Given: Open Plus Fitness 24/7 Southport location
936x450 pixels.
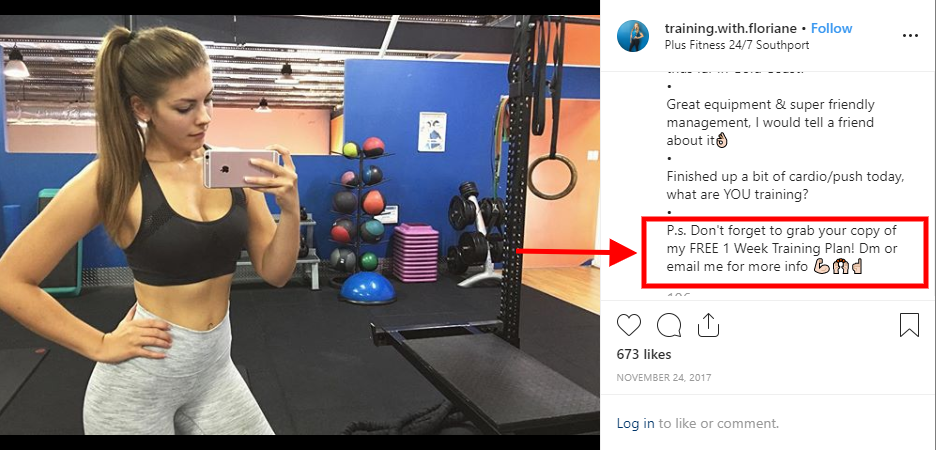Looking at the screenshot, I should pyautogui.click(x=737, y=45).
